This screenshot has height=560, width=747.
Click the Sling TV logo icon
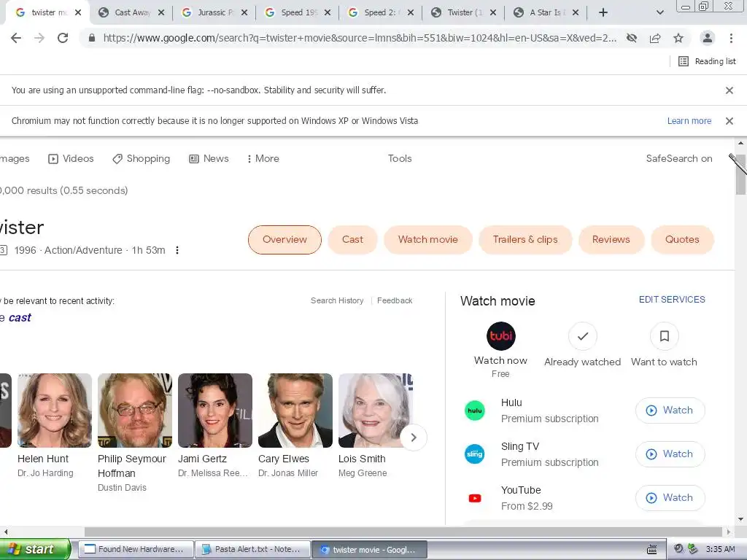coord(474,454)
